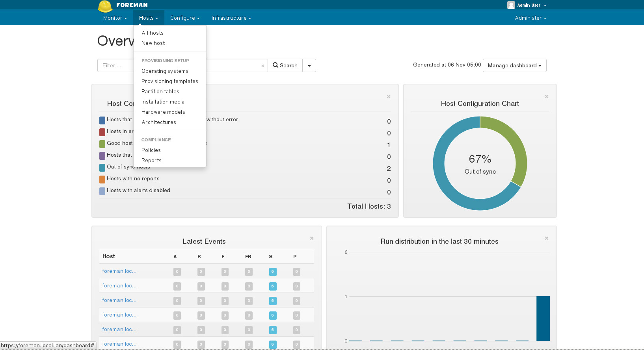Image resolution: width=644 pixels, height=350 pixels.
Task: Click the 67% Out of sync label
Action: (480, 164)
